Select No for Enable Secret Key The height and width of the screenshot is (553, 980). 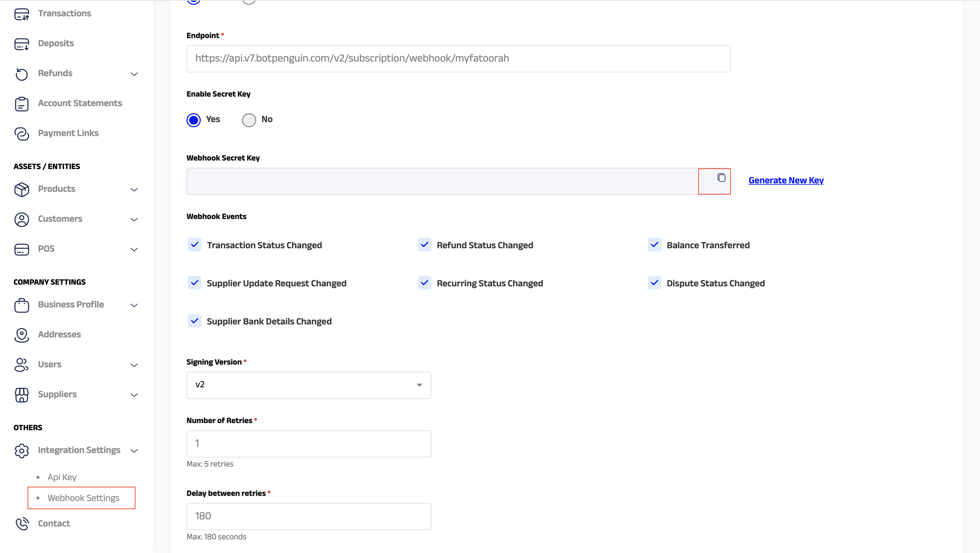[249, 120]
